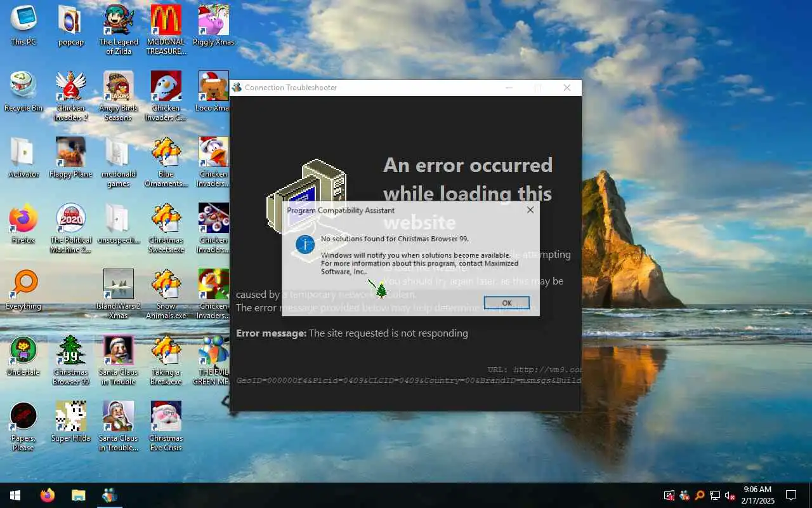Launch Christmas Eve Crisis shortcut
Image resolution: width=812 pixels, height=508 pixels.
(x=166, y=426)
